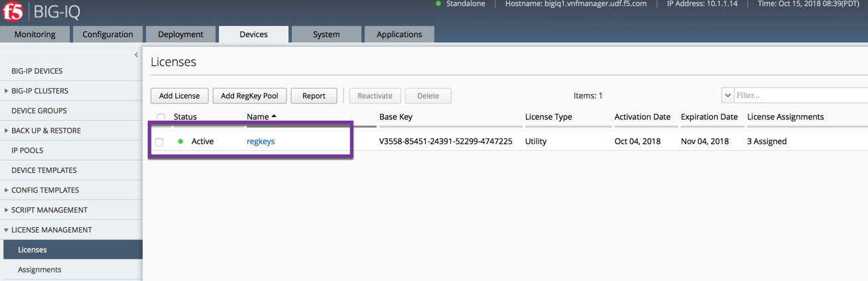
Task: Sort by the Activation Date column header
Action: [643, 117]
